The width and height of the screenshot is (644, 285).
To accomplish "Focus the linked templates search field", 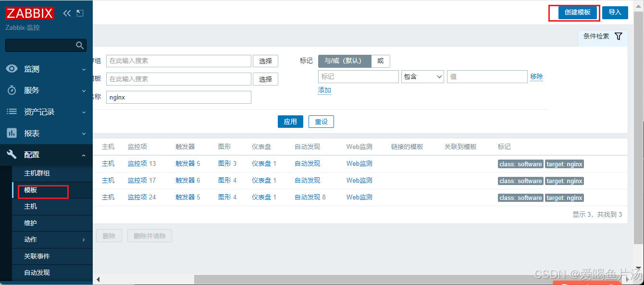I will (179, 79).
